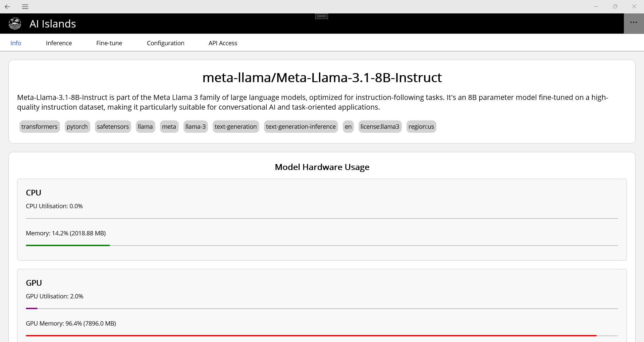This screenshot has height=342, width=644.
Task: Click the en language tag
Action: click(x=348, y=127)
